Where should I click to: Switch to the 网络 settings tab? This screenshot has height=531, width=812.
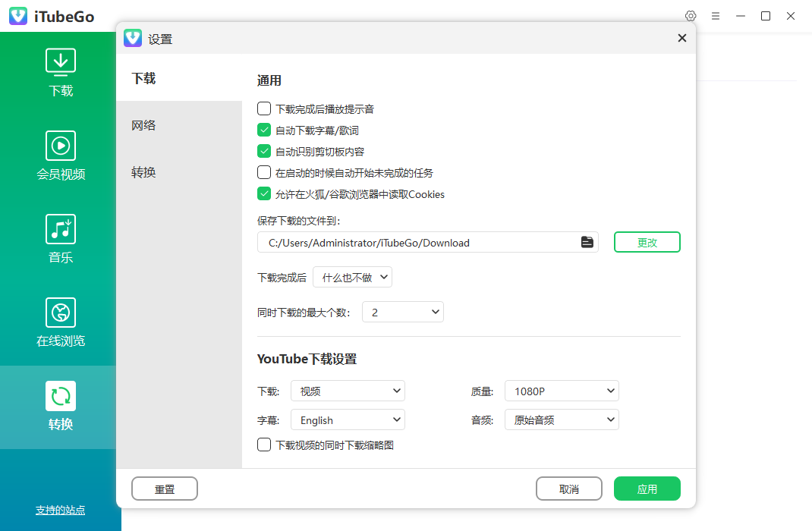[143, 125]
